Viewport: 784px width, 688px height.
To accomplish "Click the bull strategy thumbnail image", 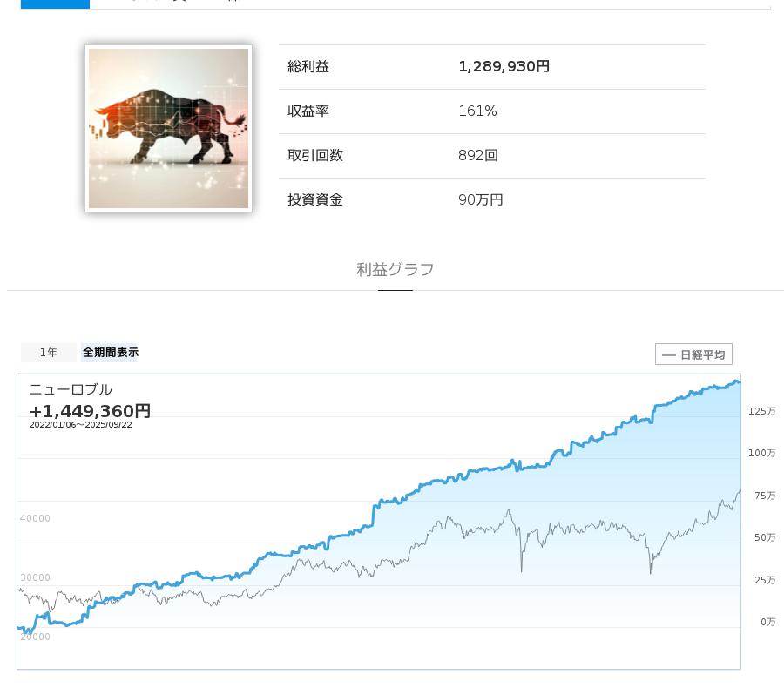I will click(x=168, y=129).
